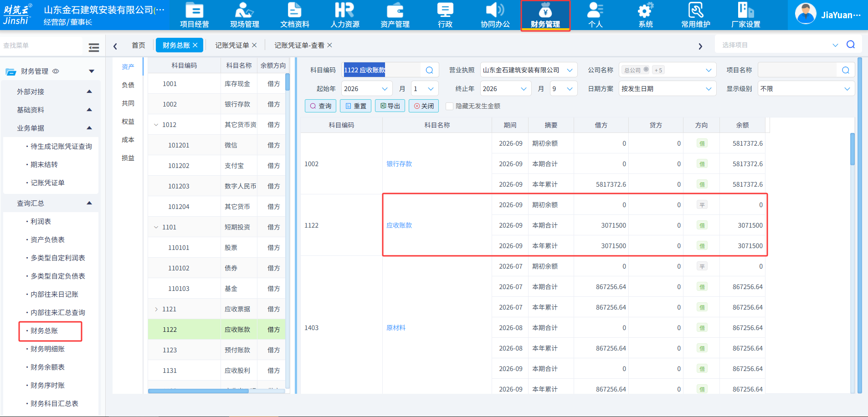Viewport: 868px width, 417px height.
Task: Toggle the 隐藏无发生金额 checkbox
Action: pos(449,106)
